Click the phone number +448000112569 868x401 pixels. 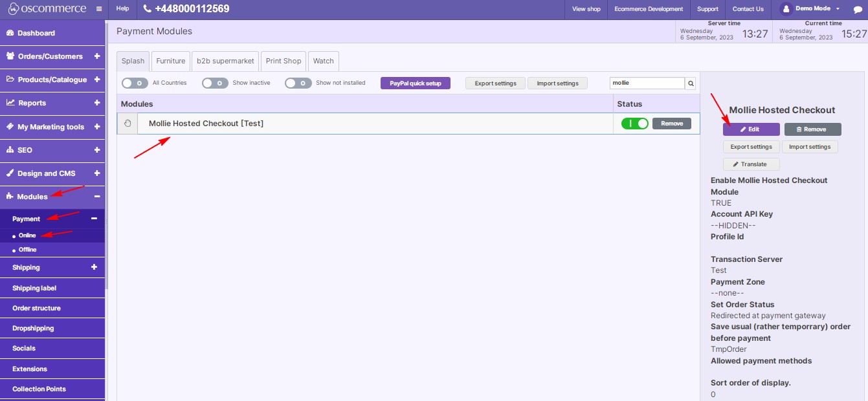click(186, 9)
